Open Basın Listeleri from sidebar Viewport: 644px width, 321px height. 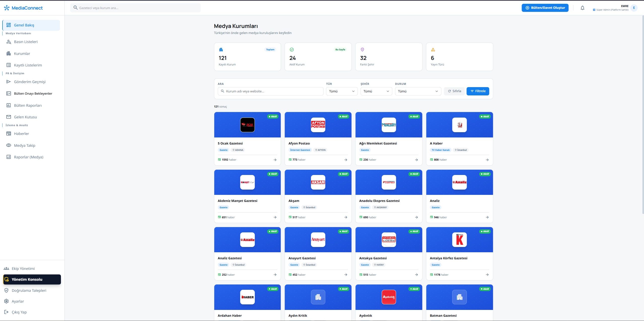coord(26,42)
